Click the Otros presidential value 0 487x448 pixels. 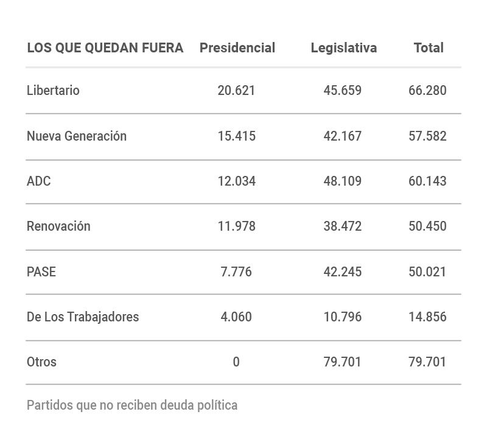(x=236, y=362)
